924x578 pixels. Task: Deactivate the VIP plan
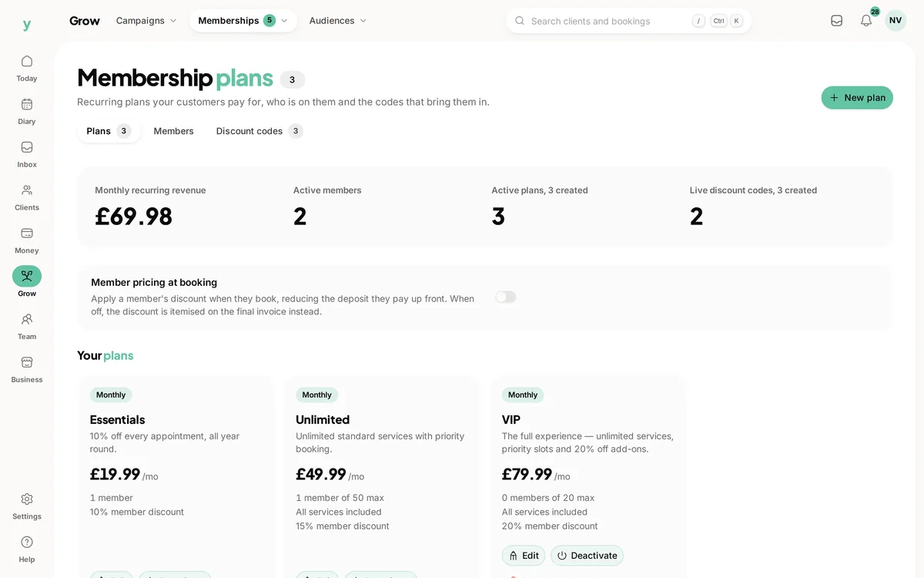pos(587,556)
